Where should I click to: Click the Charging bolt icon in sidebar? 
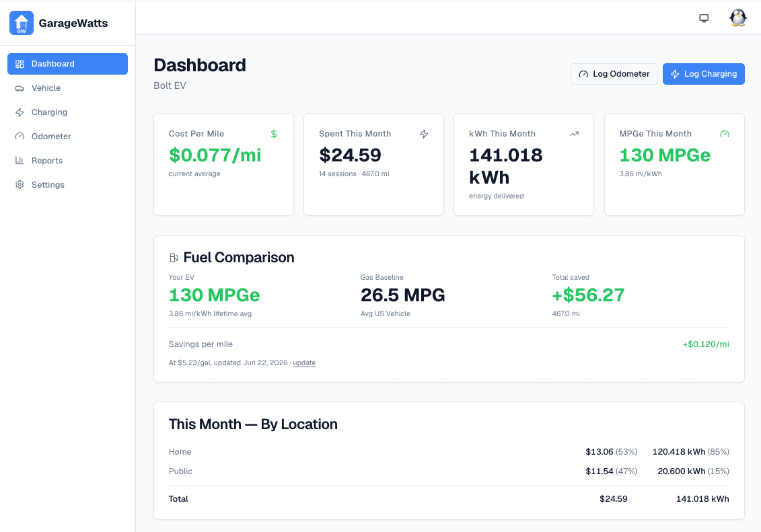point(20,112)
